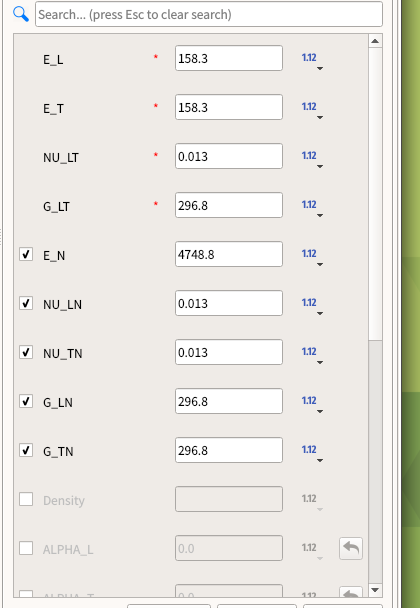Uncheck the NU_LN checkbox
This screenshot has height=608, width=420.
point(26,303)
